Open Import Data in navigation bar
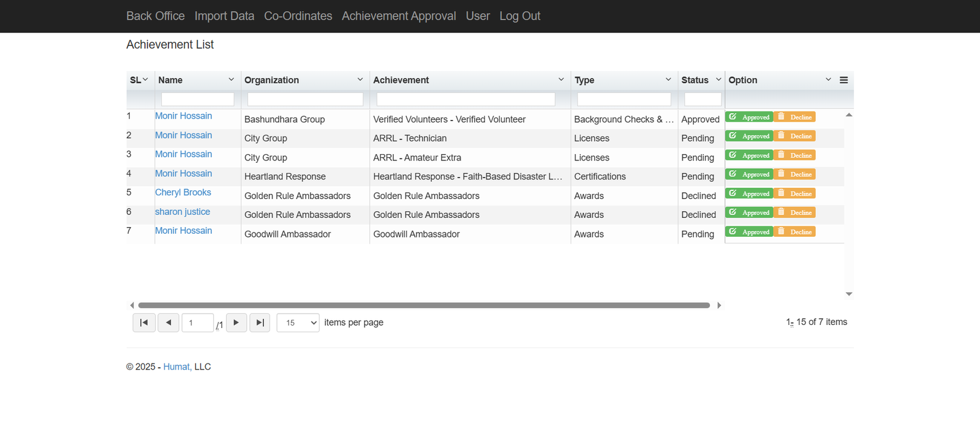The height and width of the screenshot is (448, 980). [x=224, y=16]
